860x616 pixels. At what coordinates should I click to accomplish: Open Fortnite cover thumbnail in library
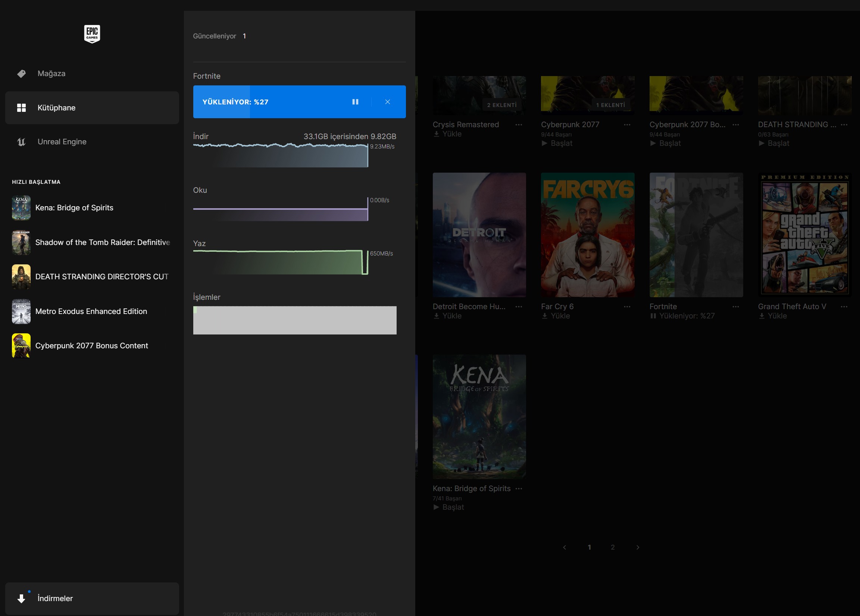point(696,235)
